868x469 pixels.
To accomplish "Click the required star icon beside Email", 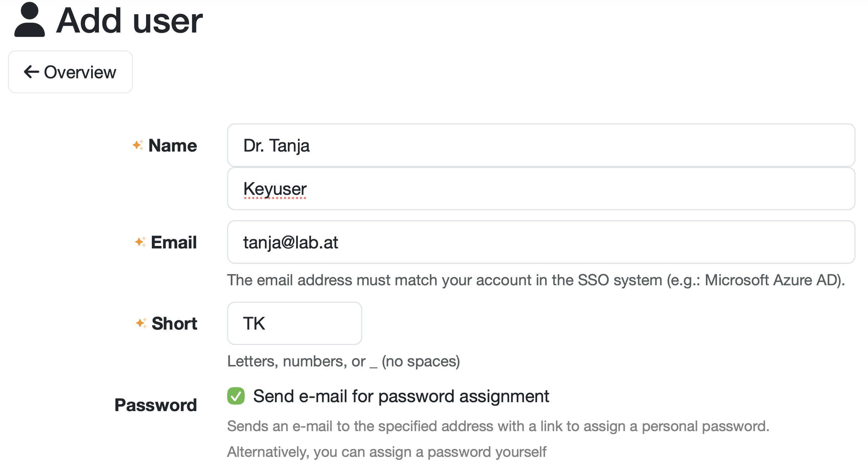I will click(x=140, y=242).
